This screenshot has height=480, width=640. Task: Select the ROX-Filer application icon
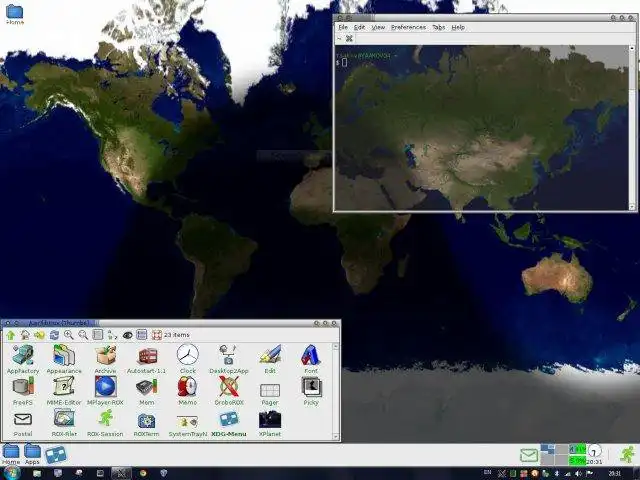(x=64, y=423)
